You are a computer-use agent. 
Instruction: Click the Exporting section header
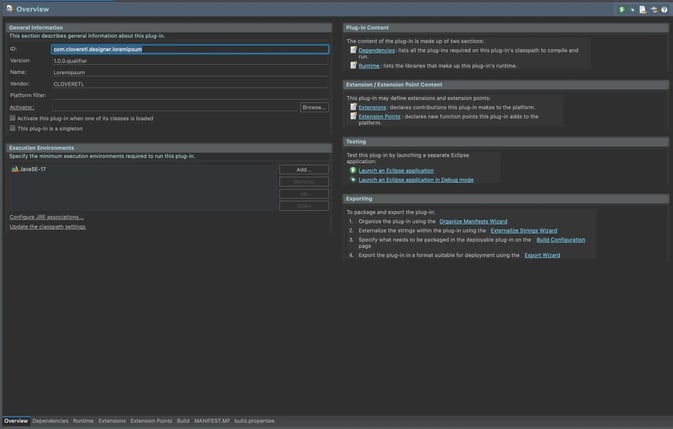506,199
